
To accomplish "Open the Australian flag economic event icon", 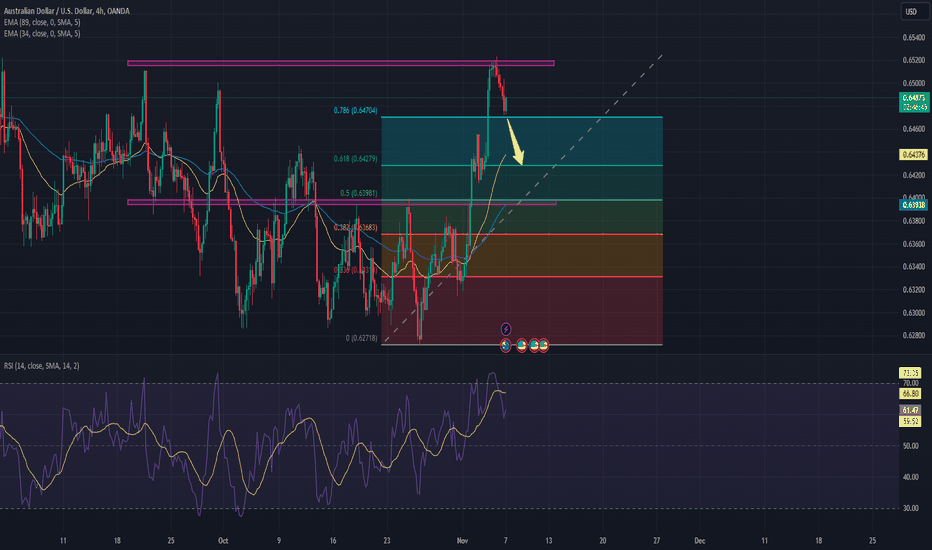I will (505, 345).
